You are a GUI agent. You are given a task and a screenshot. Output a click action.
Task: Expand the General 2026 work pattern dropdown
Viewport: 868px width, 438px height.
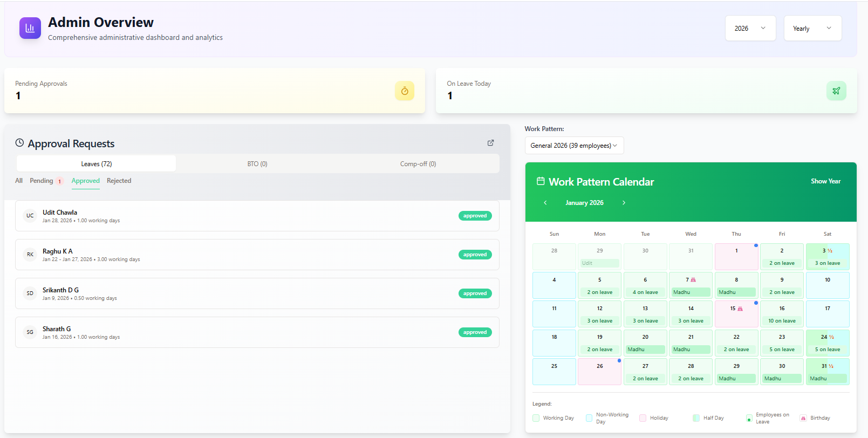pos(573,146)
